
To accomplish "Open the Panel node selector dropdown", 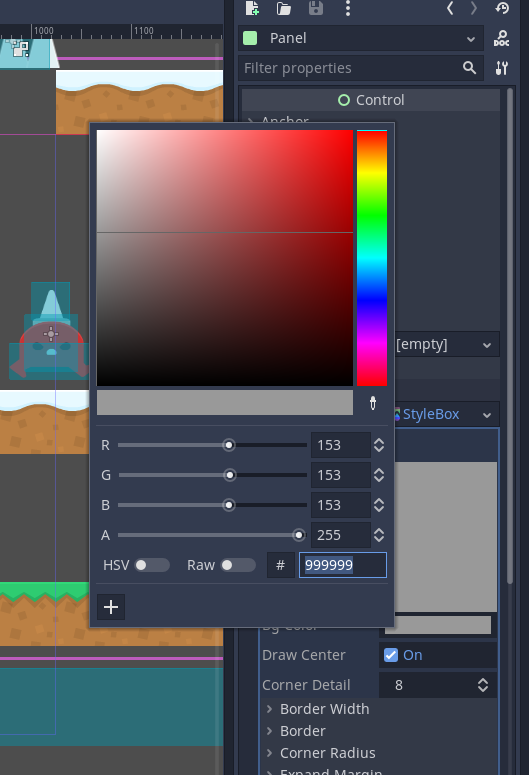I will [361, 38].
